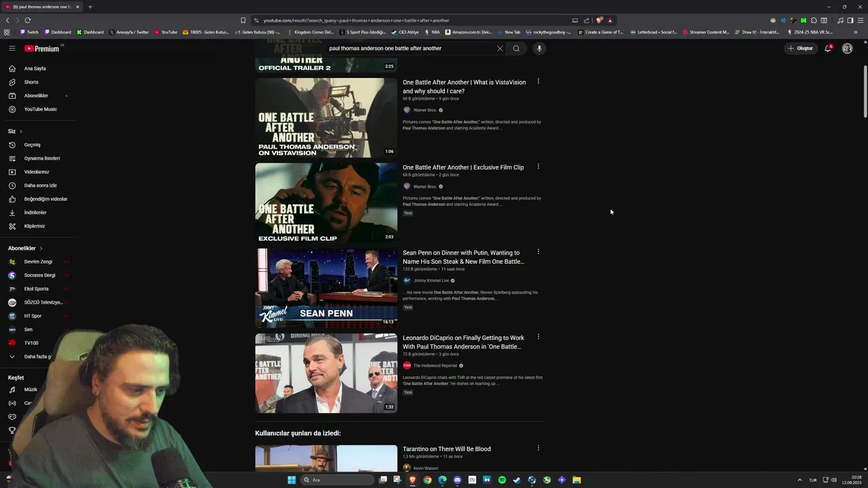Open the SÖZCÜ Televizyonu subscription
The image size is (868, 488).
point(43,302)
